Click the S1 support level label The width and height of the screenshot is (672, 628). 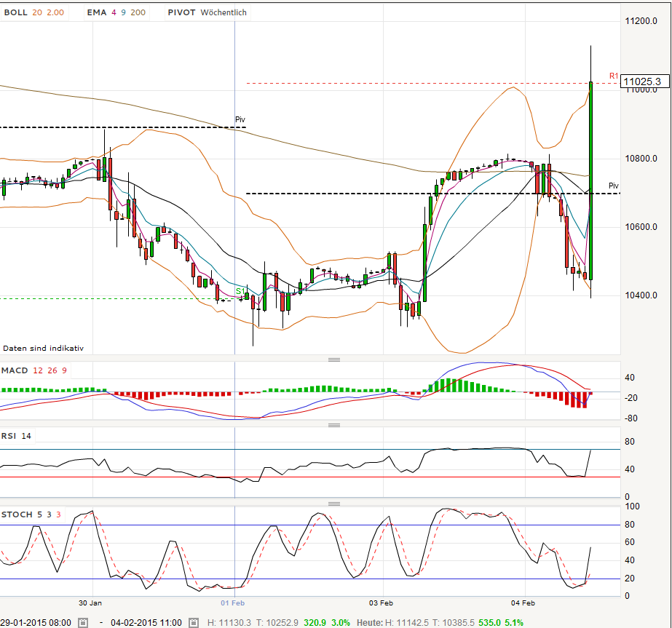coord(240,291)
